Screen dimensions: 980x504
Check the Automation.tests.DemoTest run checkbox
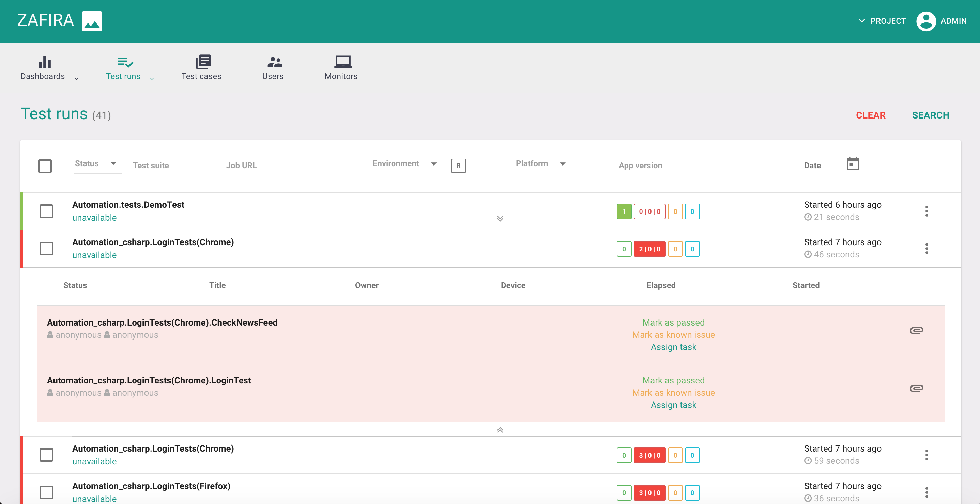[46, 211]
